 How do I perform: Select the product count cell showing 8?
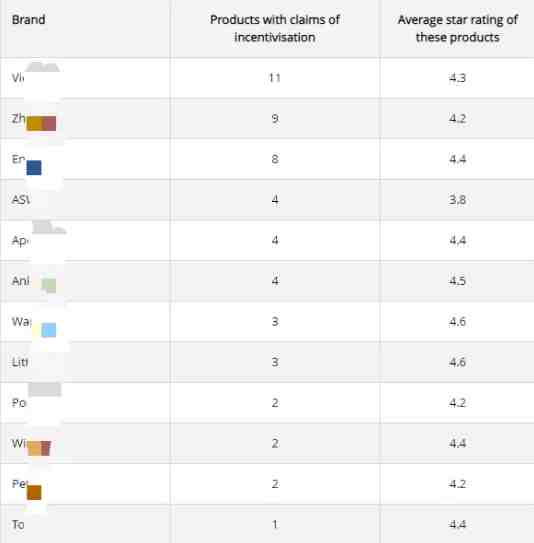[x=275, y=159]
